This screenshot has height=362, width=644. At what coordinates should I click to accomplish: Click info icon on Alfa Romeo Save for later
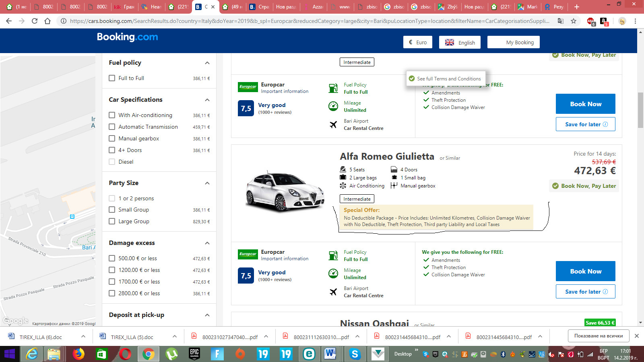(x=605, y=292)
